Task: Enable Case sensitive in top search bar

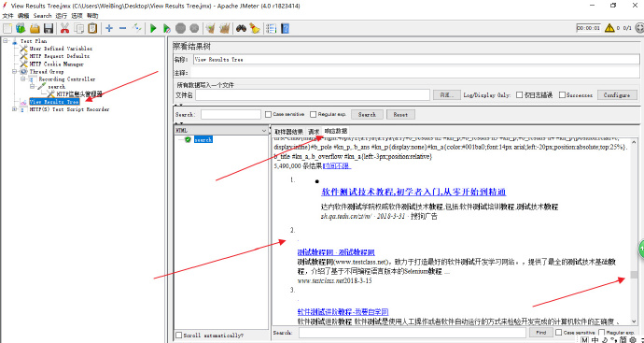Action: 268,114
